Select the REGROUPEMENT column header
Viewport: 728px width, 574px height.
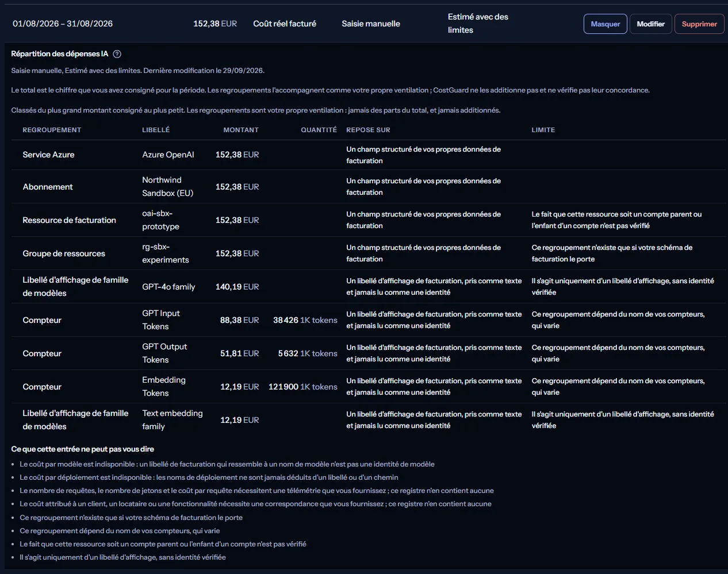[x=52, y=130]
